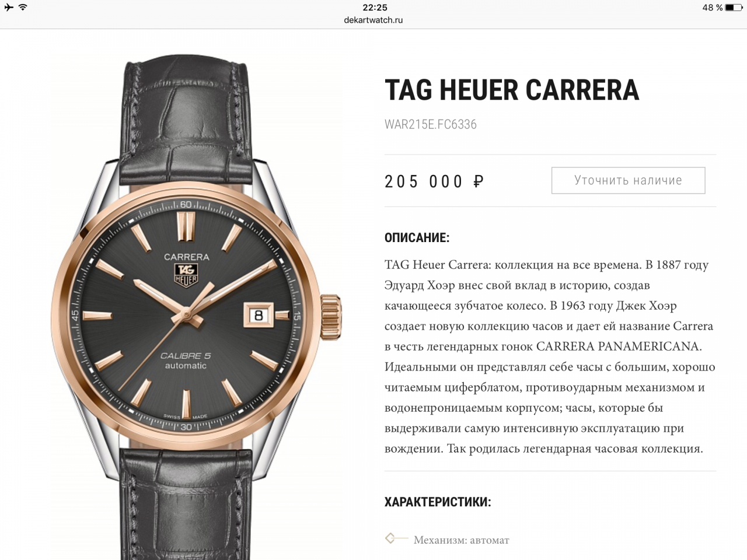This screenshot has height=560, width=747.
Task: Open the dekartwatch.ru address bar
Action: coord(373,20)
